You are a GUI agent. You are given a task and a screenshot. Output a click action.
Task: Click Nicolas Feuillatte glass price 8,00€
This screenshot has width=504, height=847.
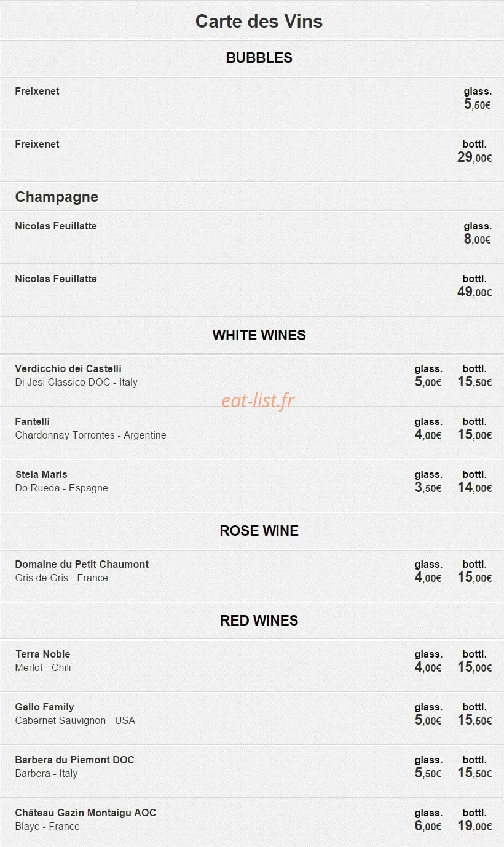pos(477,239)
